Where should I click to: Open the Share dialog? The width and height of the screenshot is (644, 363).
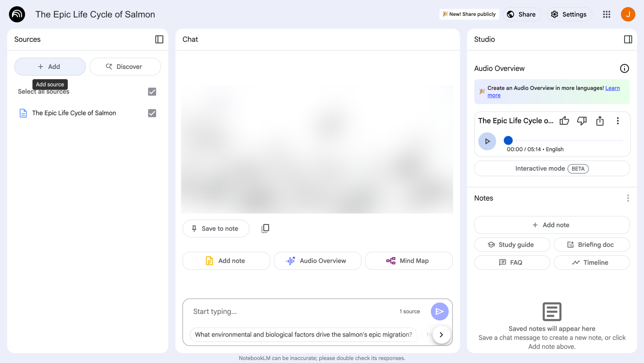pos(522,14)
